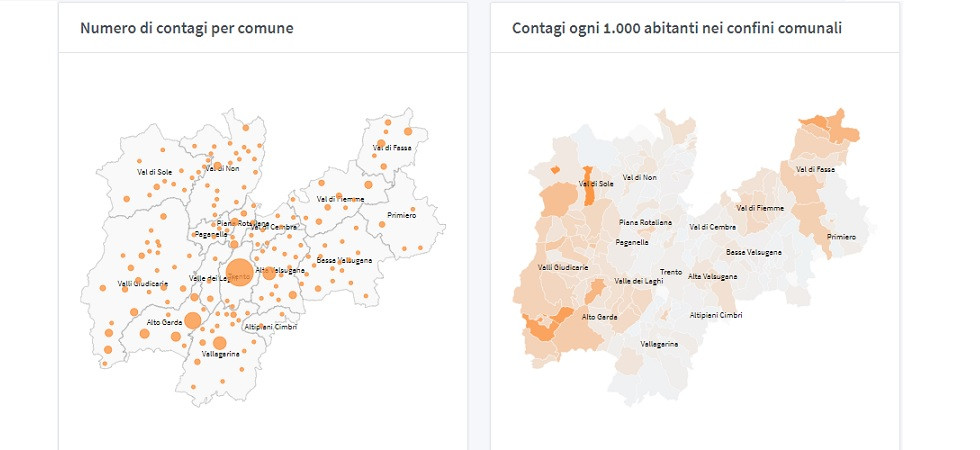Select the Alta Valsugana bubble

point(269,272)
